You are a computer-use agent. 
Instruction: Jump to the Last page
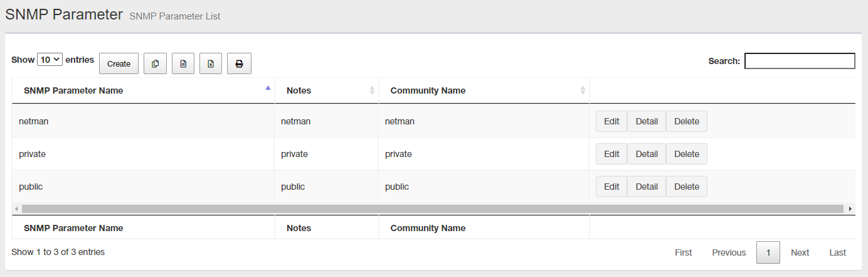(837, 253)
